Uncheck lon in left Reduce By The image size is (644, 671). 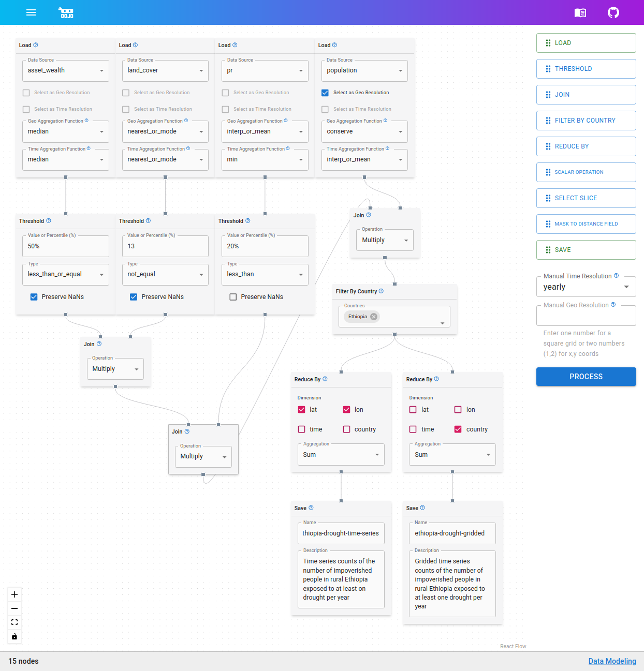pos(347,410)
